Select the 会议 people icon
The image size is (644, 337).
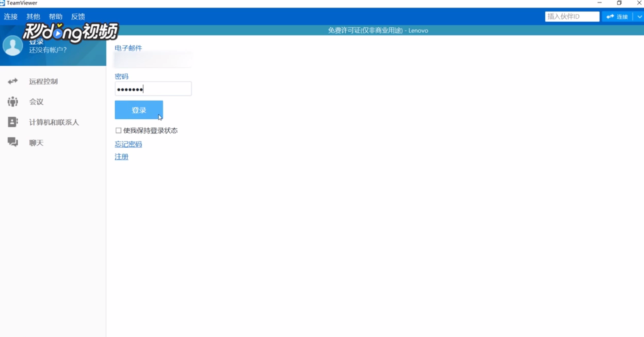13,102
